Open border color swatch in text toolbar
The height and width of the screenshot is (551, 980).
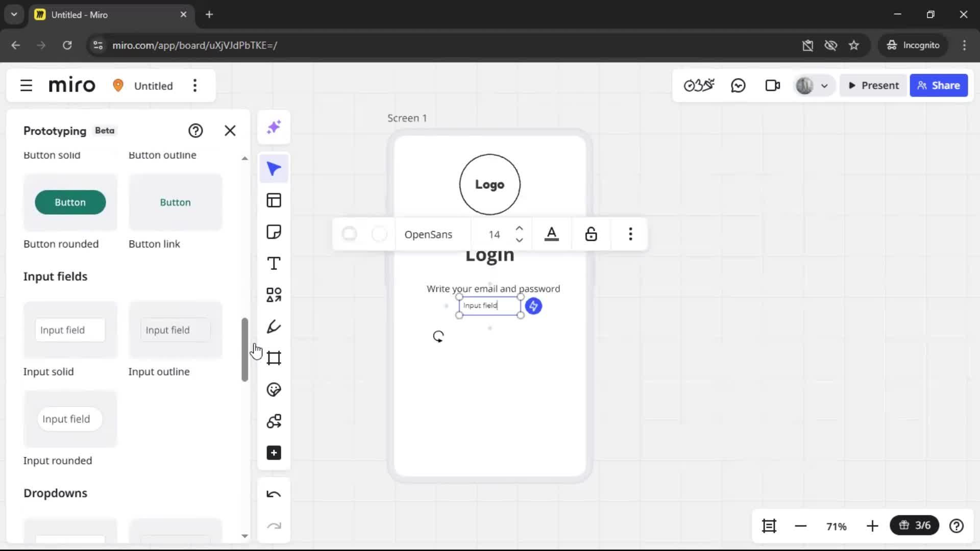point(379,234)
